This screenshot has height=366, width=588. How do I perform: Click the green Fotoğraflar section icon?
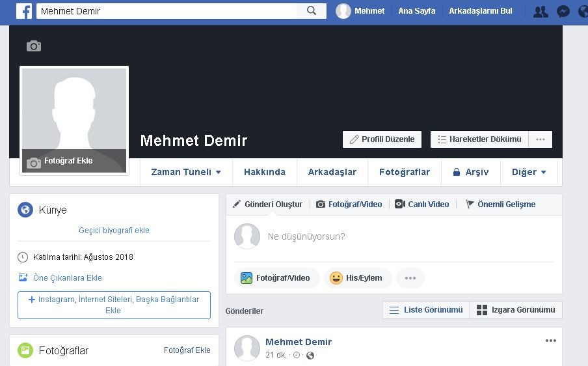(x=25, y=350)
